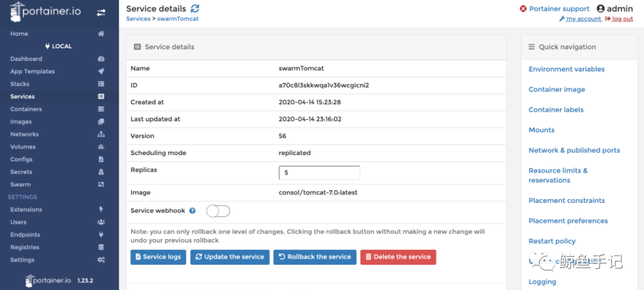This screenshot has width=644, height=290.
Task: Click the Home house icon
Action: click(101, 34)
